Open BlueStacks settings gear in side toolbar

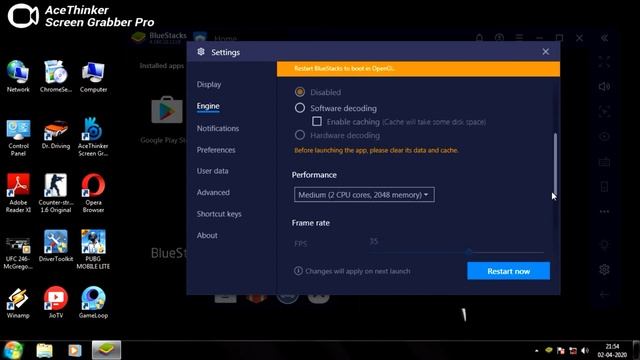(604, 269)
